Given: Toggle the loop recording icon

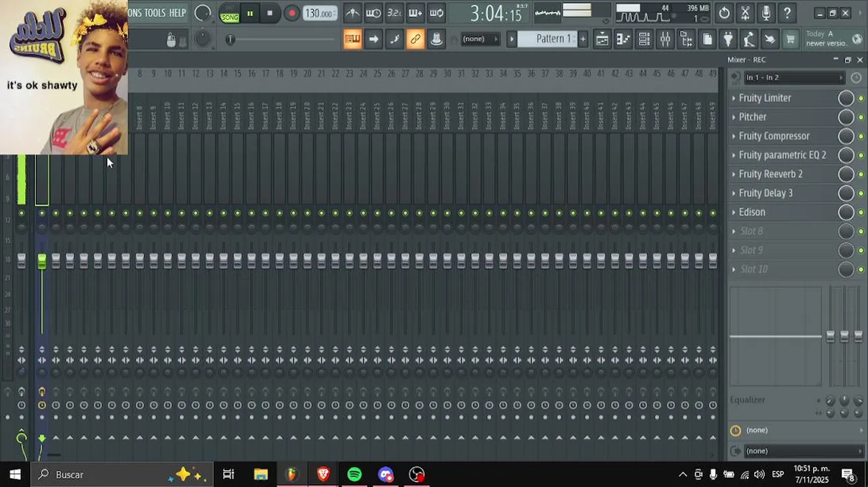Looking at the screenshot, I should 437,13.
